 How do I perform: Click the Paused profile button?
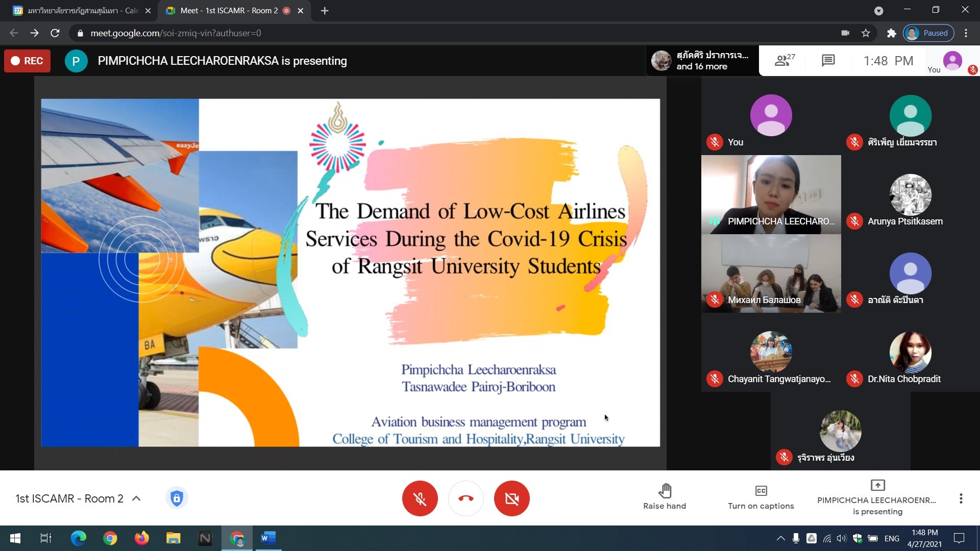(928, 33)
